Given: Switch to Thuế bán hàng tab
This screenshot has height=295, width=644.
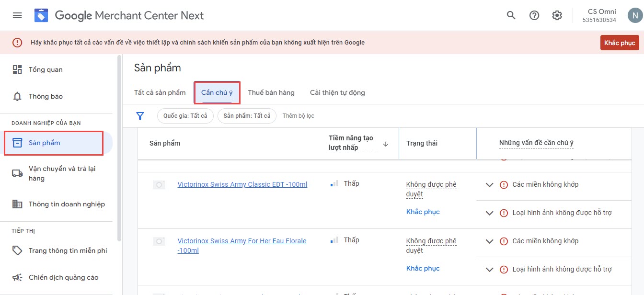Looking at the screenshot, I should [271, 92].
